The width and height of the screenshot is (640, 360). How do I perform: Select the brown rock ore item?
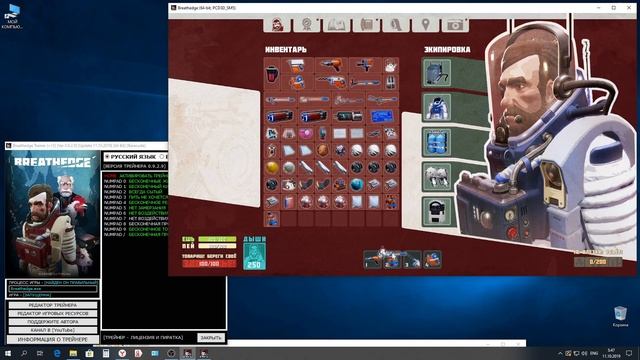[x=322, y=150]
